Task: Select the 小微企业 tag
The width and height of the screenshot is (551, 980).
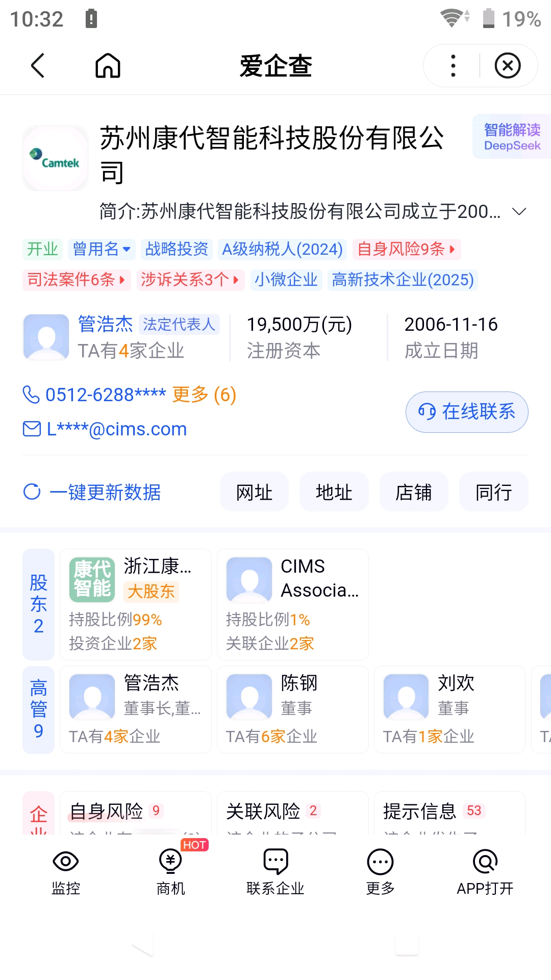Action: pyautogui.click(x=286, y=280)
